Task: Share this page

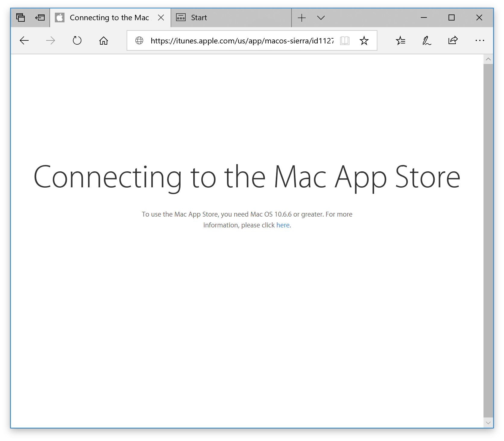Action: (x=453, y=40)
